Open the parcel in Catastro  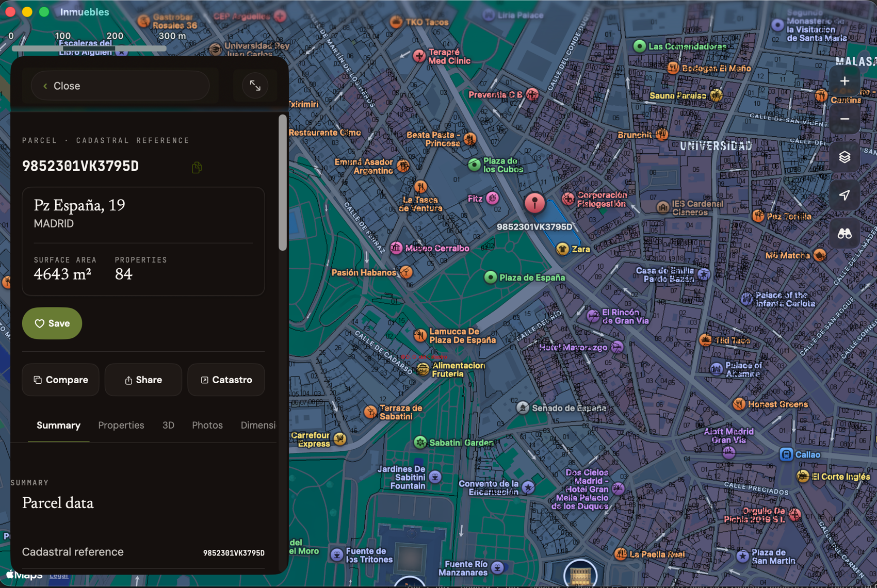(226, 380)
